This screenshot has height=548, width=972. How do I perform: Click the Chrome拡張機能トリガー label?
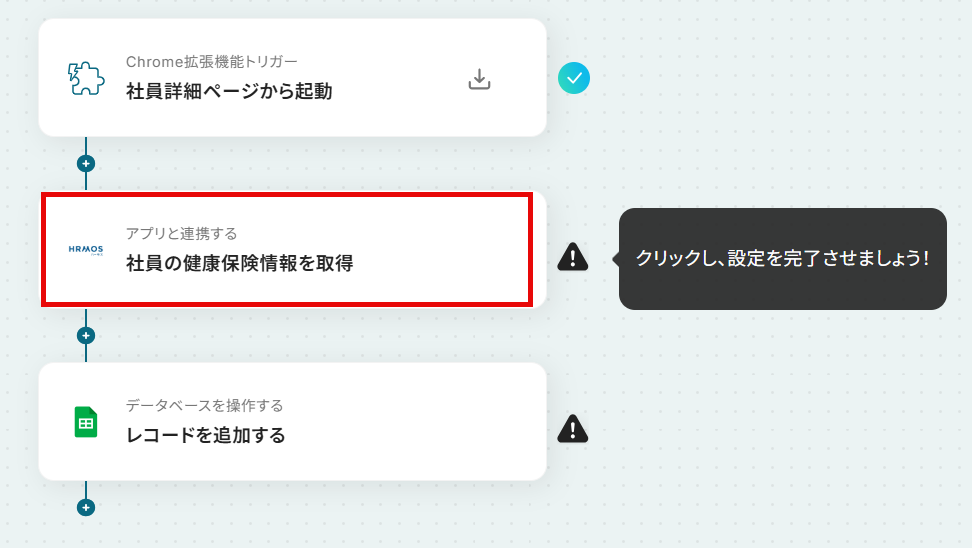[x=211, y=62]
